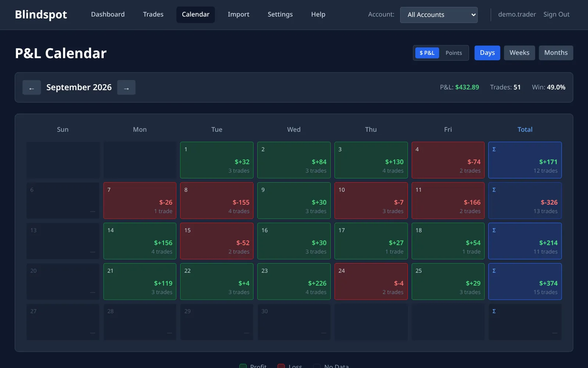
Task: Open Calendar tab in navigation
Action: (x=196, y=15)
